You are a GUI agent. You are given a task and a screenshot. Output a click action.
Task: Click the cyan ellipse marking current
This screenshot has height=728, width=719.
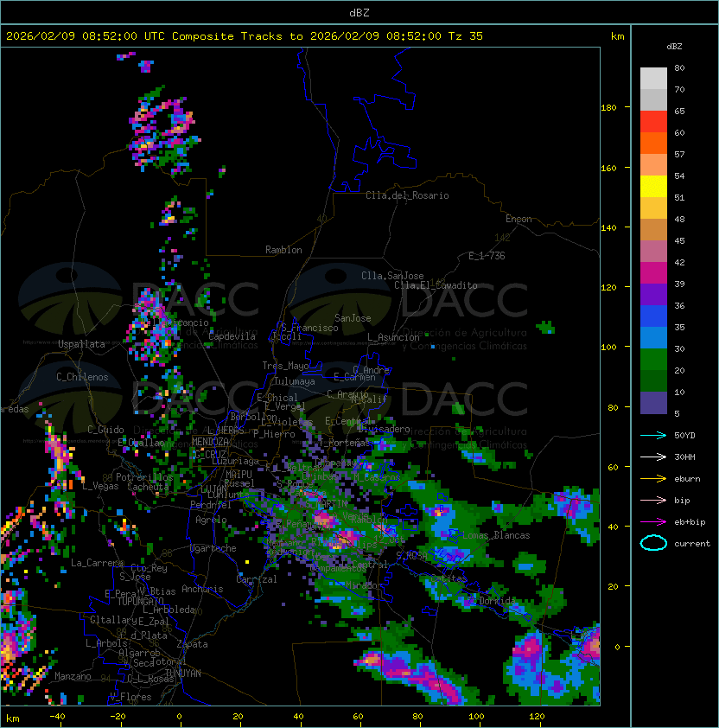tap(653, 543)
